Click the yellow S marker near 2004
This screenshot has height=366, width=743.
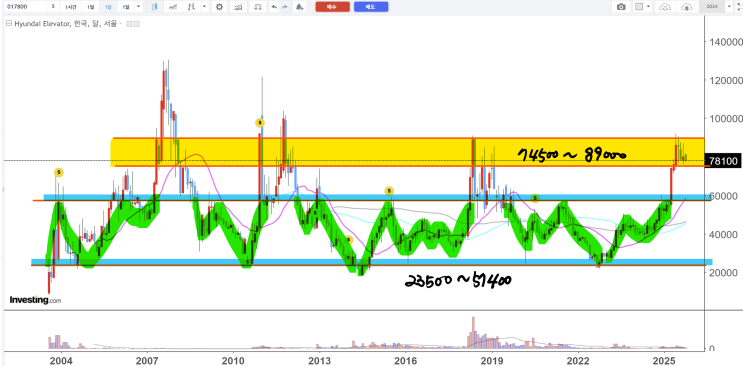(x=58, y=172)
